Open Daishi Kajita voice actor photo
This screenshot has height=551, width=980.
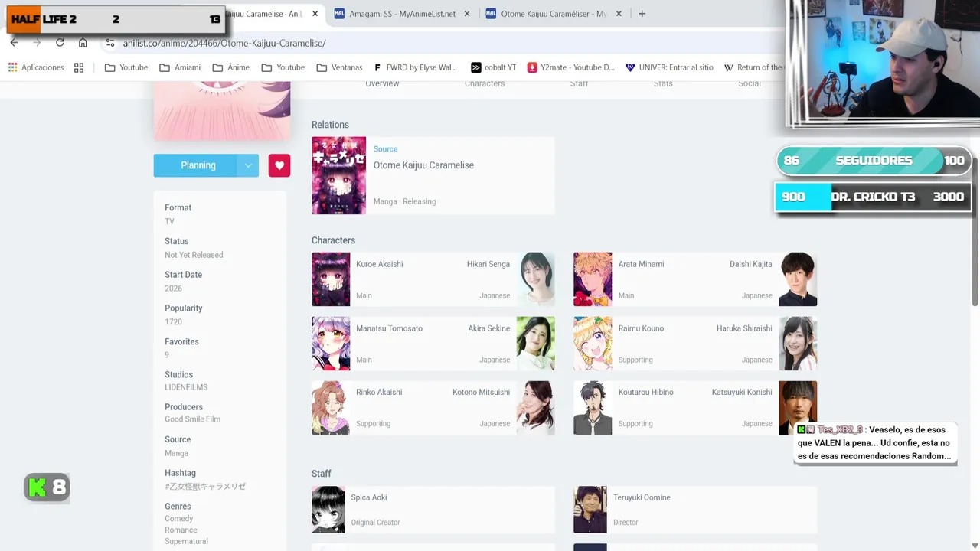[798, 279]
